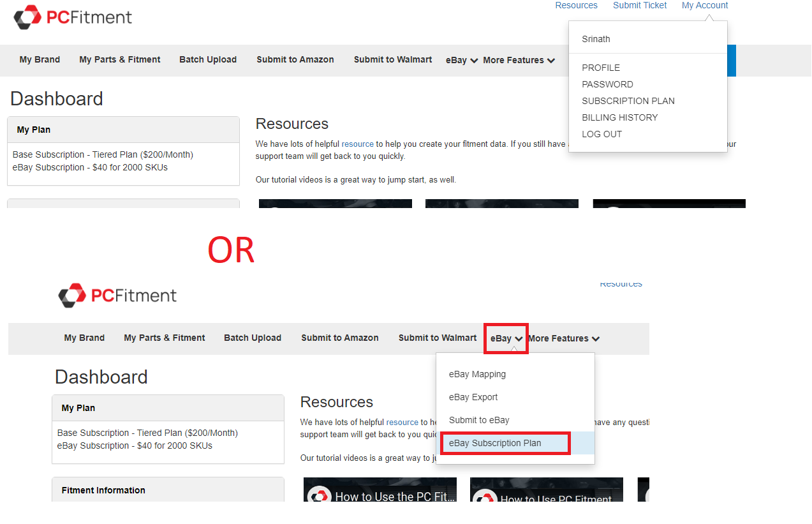Select PASSWORD in the account menu
This screenshot has width=812, height=524.
[607, 84]
